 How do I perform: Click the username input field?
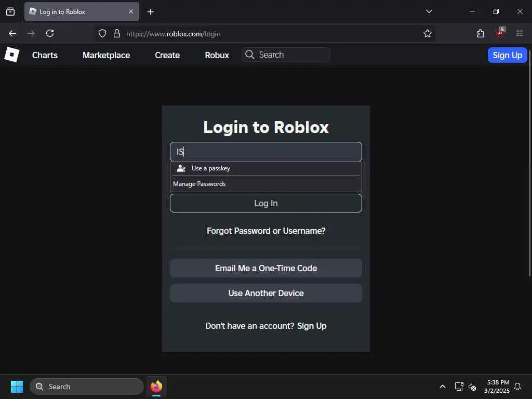pyautogui.click(x=265, y=152)
